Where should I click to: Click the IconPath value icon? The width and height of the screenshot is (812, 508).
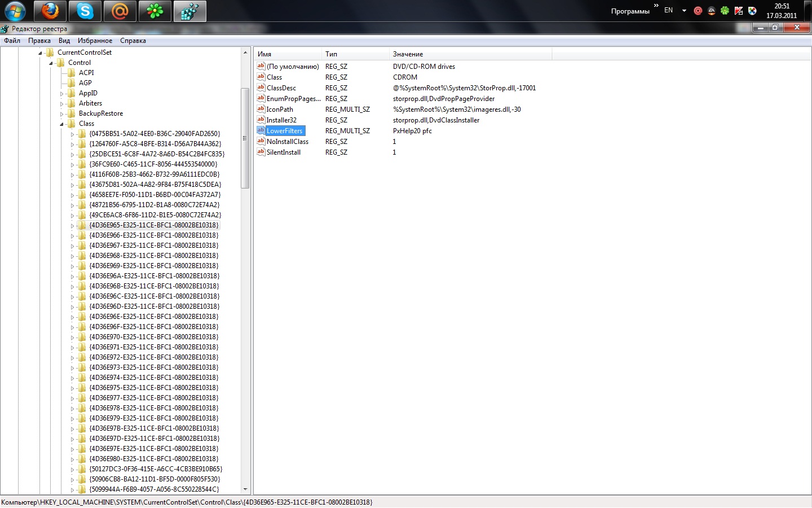(261, 109)
